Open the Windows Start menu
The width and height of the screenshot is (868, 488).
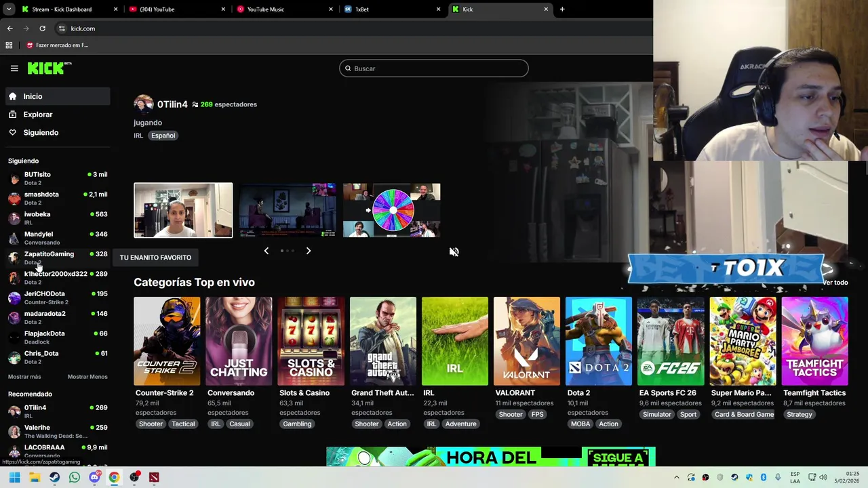click(x=14, y=477)
